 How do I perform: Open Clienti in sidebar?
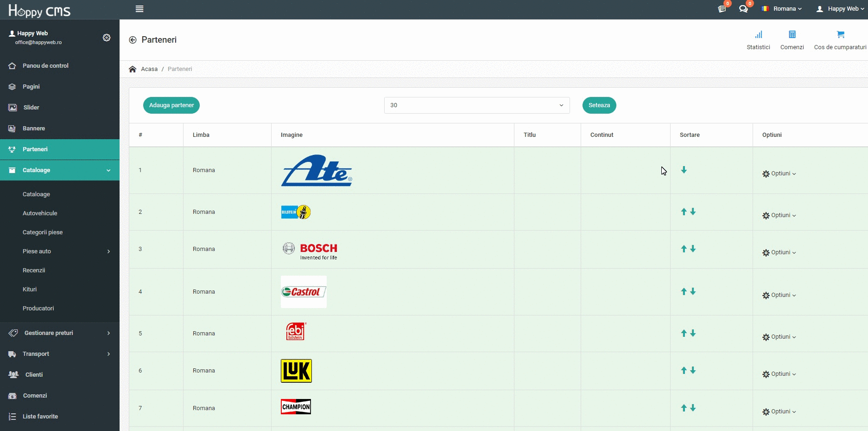point(60,375)
